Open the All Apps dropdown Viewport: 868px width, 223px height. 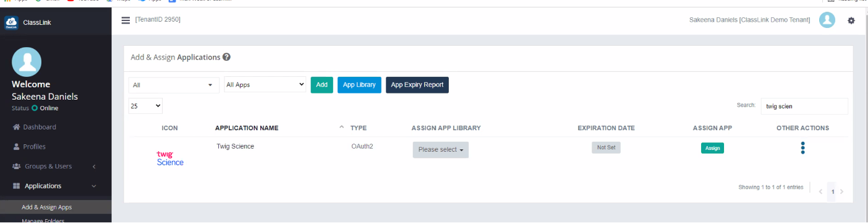pyautogui.click(x=265, y=84)
